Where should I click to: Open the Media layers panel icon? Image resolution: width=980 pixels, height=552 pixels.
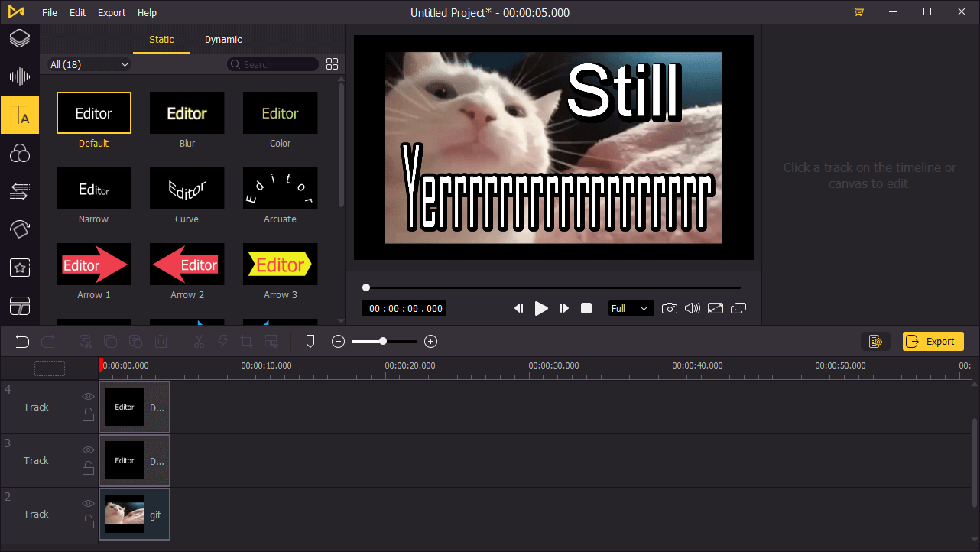tap(20, 38)
